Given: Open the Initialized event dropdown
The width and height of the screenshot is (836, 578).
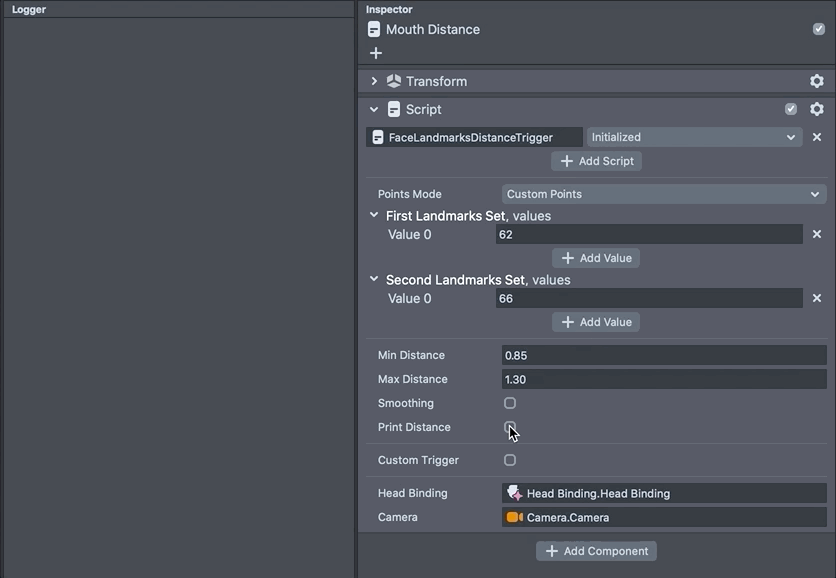Looking at the screenshot, I should [693, 137].
